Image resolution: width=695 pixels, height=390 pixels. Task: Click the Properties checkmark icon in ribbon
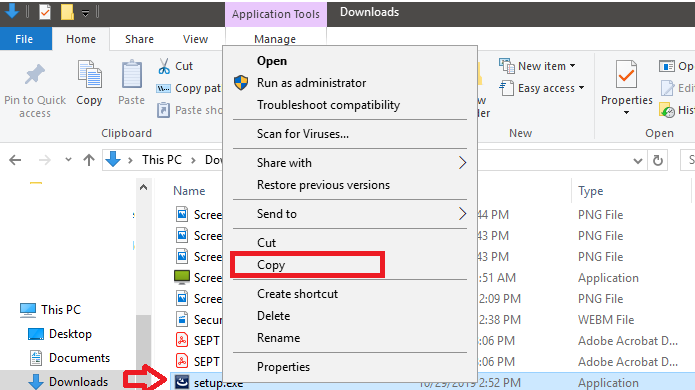click(626, 74)
